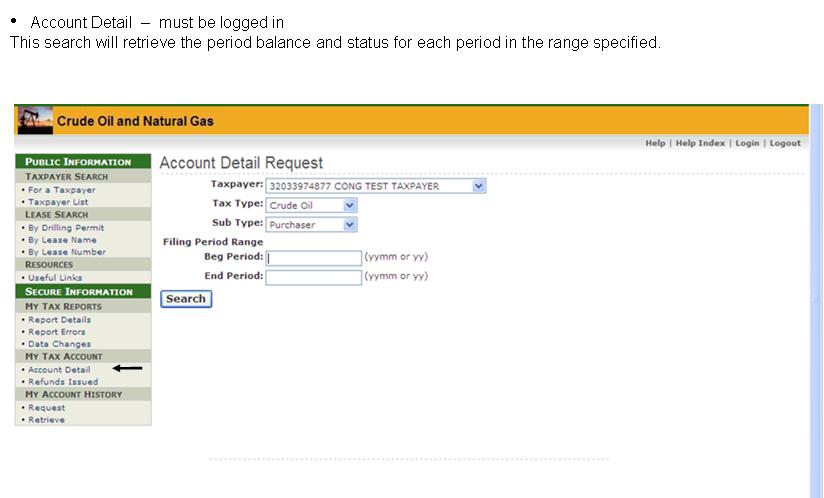Image resolution: width=824 pixels, height=498 pixels.
Task: Click the Logout link
Action: tap(785, 143)
